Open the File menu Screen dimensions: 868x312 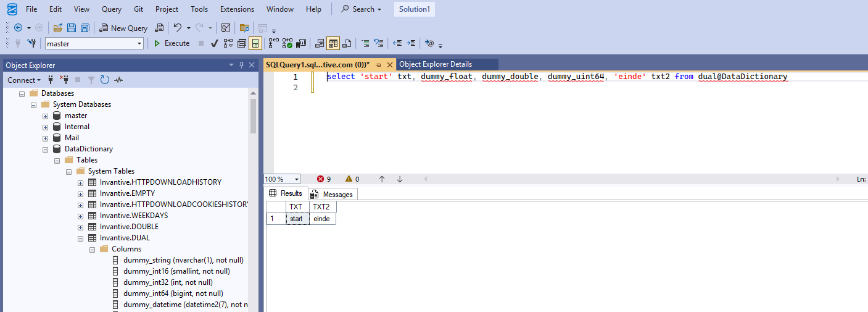(31, 9)
